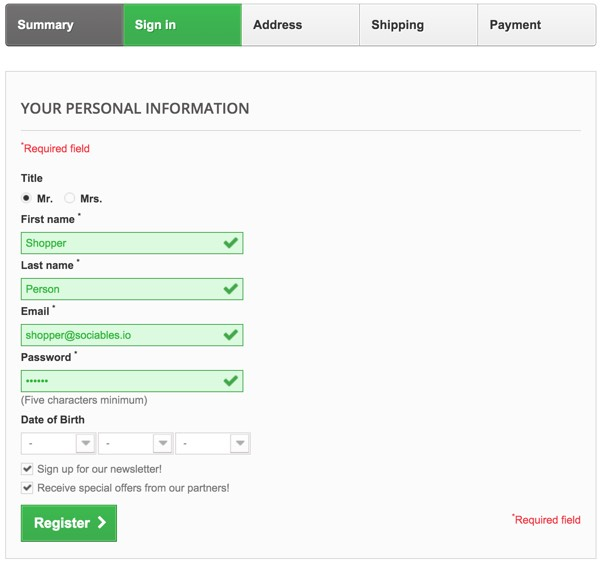This screenshot has width=600, height=565.
Task: Click the (Five characters minimum) hint text
Action: (84, 400)
